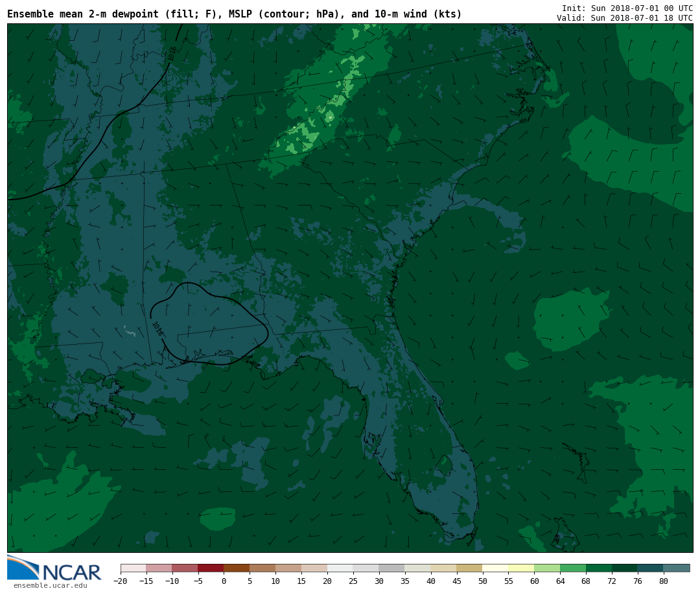The image size is (700, 593).
Task: Click the teal swatch right of 80
Action: click(x=677, y=568)
